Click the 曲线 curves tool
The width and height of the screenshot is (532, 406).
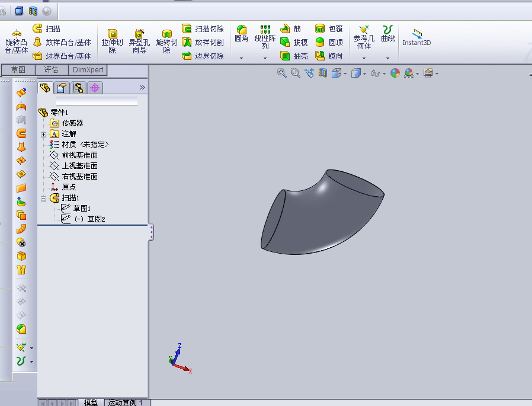(387, 34)
